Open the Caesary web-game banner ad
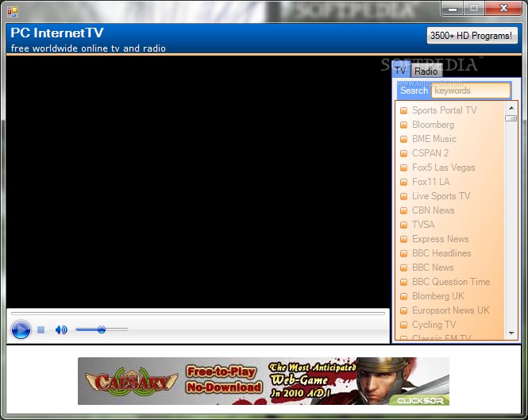Screen dimensions: 528x420 (264, 381)
